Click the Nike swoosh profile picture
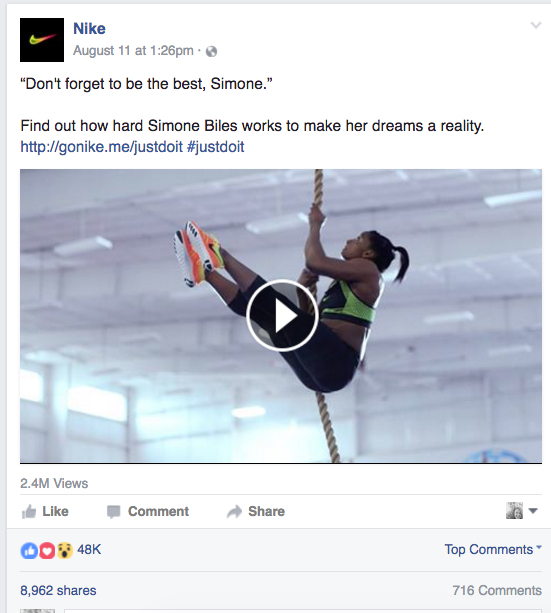 [42, 40]
